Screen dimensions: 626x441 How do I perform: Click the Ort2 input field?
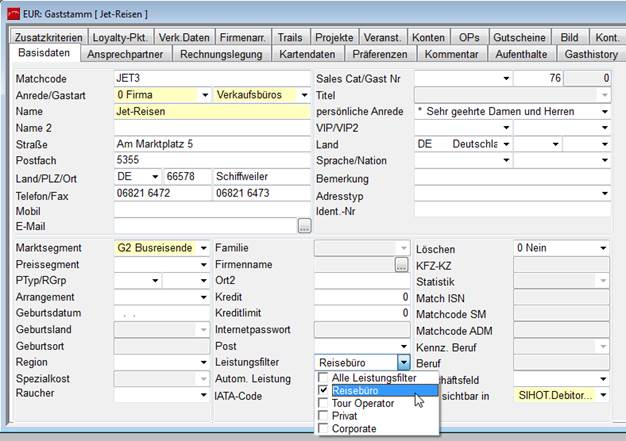pos(362,281)
